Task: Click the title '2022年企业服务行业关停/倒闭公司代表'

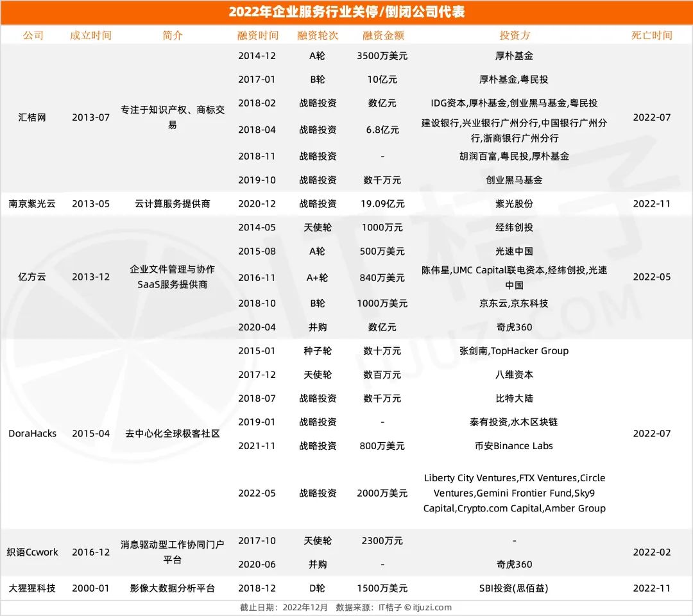Action: 346,12
